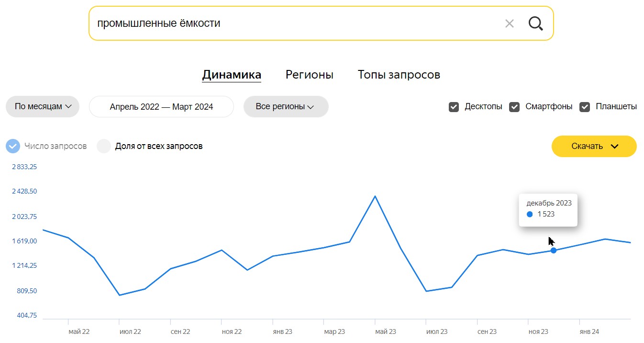This screenshot has width=644, height=343.
Task: Click into the промышленные ёмкости search field
Action: click(x=297, y=23)
